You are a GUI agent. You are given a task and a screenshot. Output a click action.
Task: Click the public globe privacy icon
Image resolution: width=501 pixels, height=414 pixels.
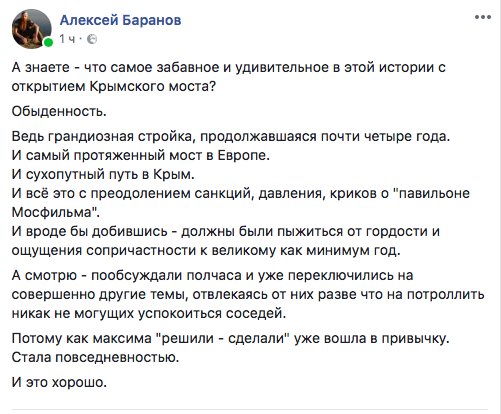tap(92, 40)
